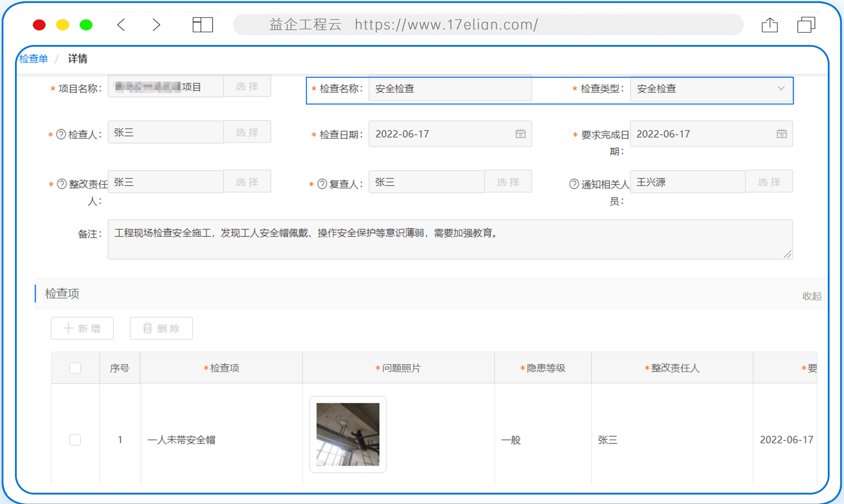This screenshot has height=504, width=844.
Task: Click the red close window dot
Action: tap(39, 25)
